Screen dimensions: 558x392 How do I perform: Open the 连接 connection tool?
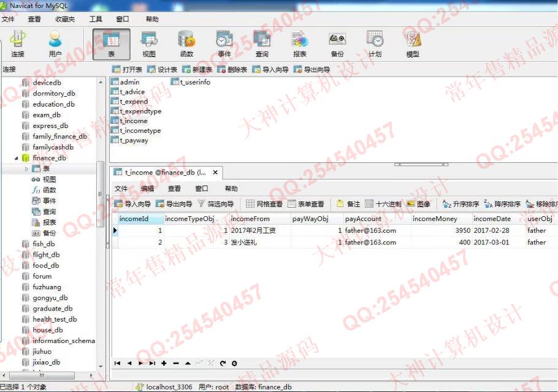17,44
